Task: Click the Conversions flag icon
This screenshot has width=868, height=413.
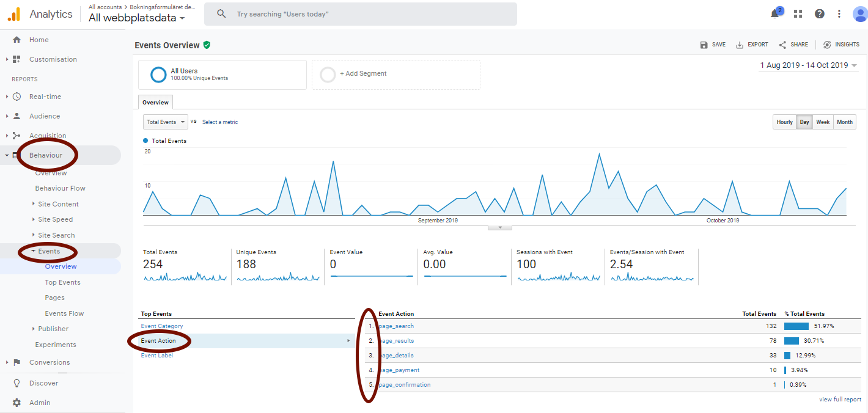Action: (17, 362)
